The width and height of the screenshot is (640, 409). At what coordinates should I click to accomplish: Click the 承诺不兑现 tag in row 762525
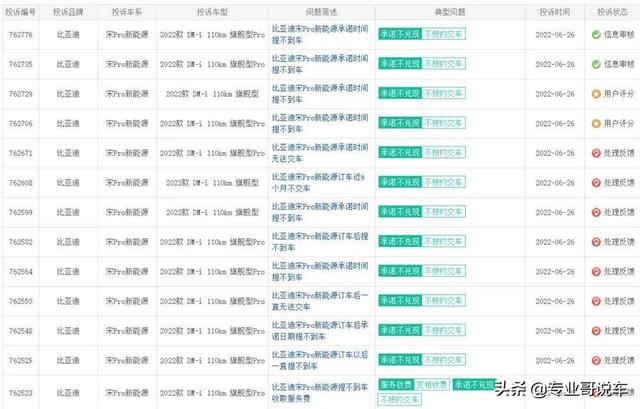pos(400,360)
